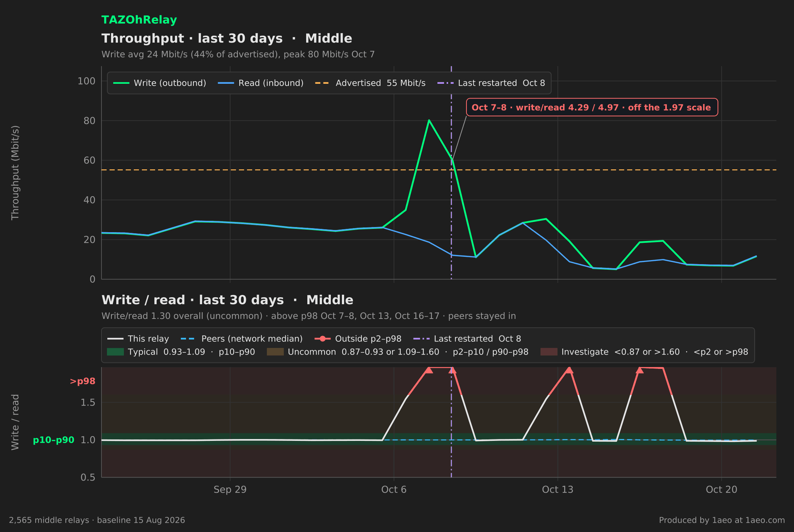Click first red triangle marker near Oct 7
The height and width of the screenshot is (532, 794).
pos(429,370)
